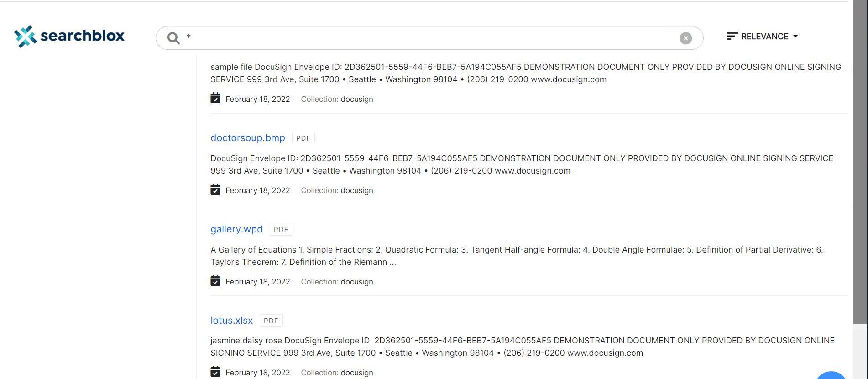Click the calendar icon under doctorsoup.bmp
The height and width of the screenshot is (379, 868).
click(215, 189)
